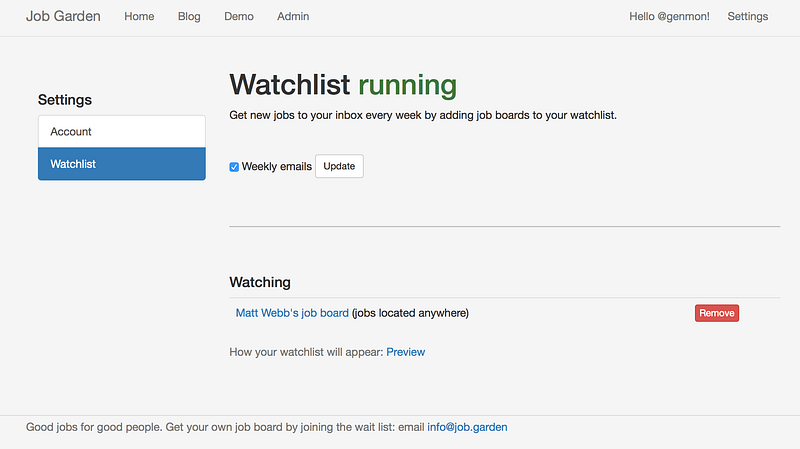Image resolution: width=800 pixels, height=449 pixels.
Task: Open Matt Webb's job board link
Action: [292, 313]
